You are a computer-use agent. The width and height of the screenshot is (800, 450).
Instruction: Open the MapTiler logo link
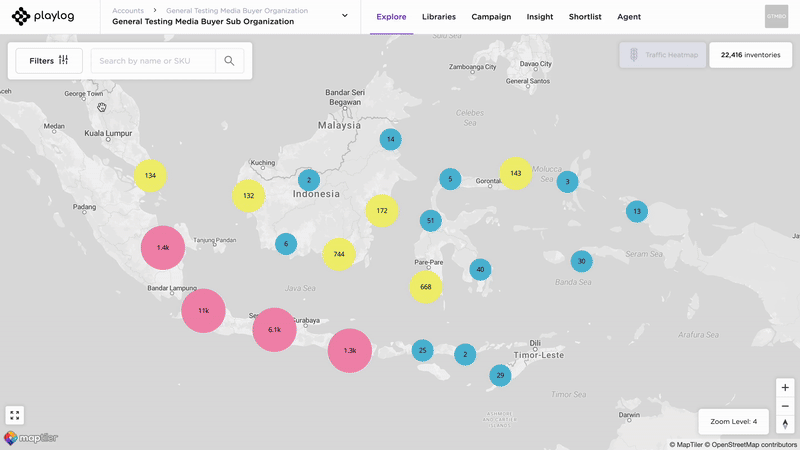coord(31,438)
